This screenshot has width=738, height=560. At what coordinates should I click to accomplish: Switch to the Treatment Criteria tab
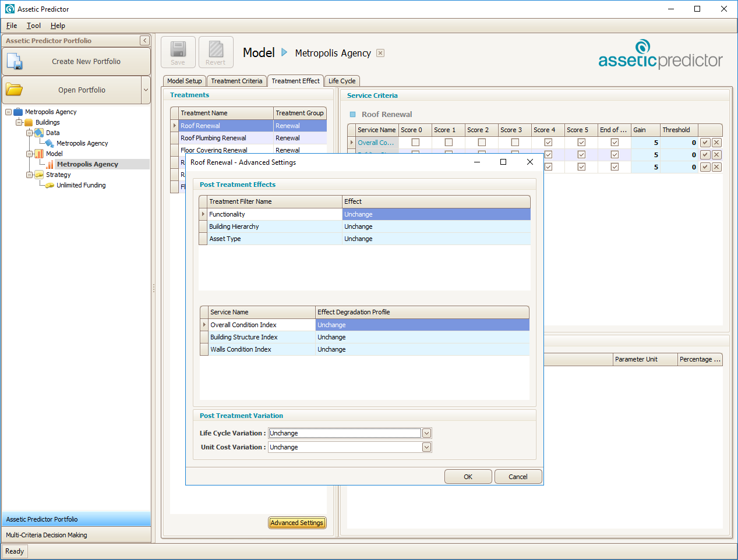point(236,81)
